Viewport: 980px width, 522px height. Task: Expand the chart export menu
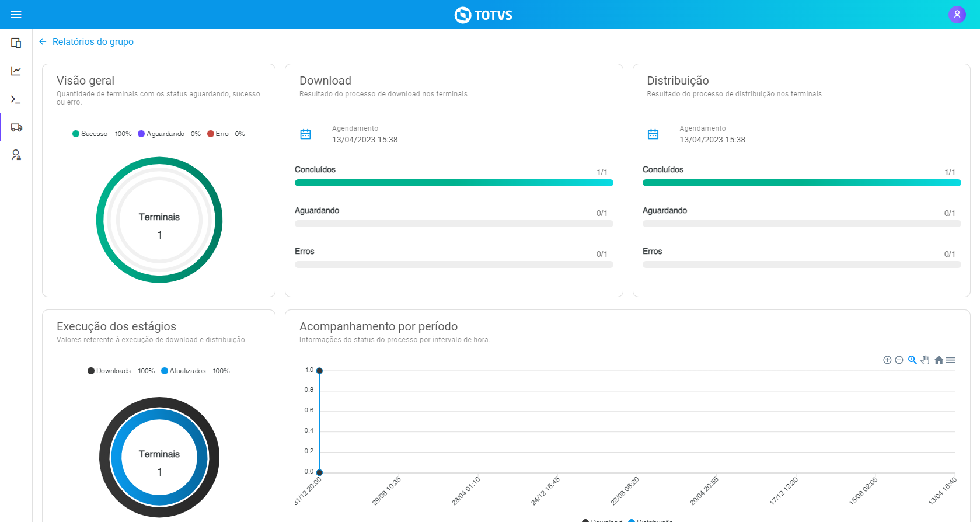click(951, 360)
